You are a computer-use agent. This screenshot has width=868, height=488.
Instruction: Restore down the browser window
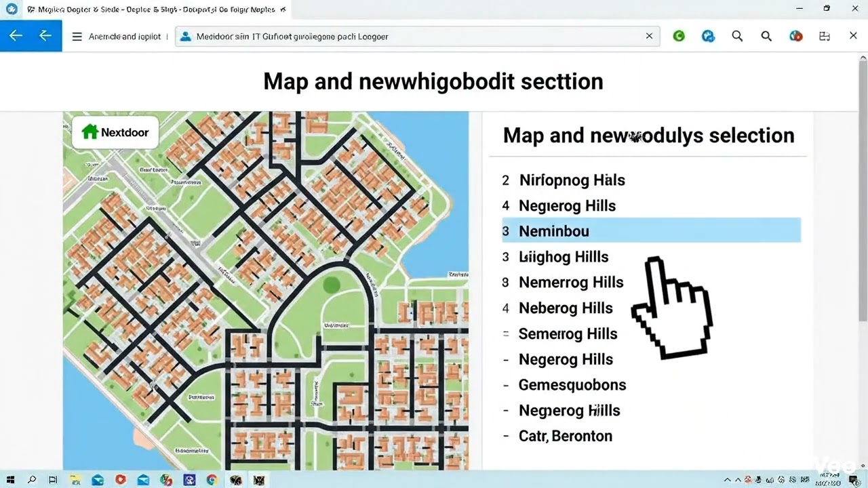pyautogui.click(x=827, y=9)
